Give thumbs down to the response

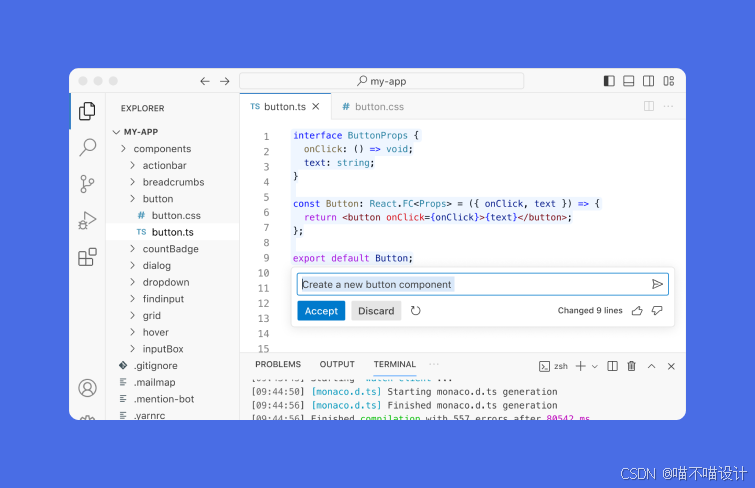point(657,311)
